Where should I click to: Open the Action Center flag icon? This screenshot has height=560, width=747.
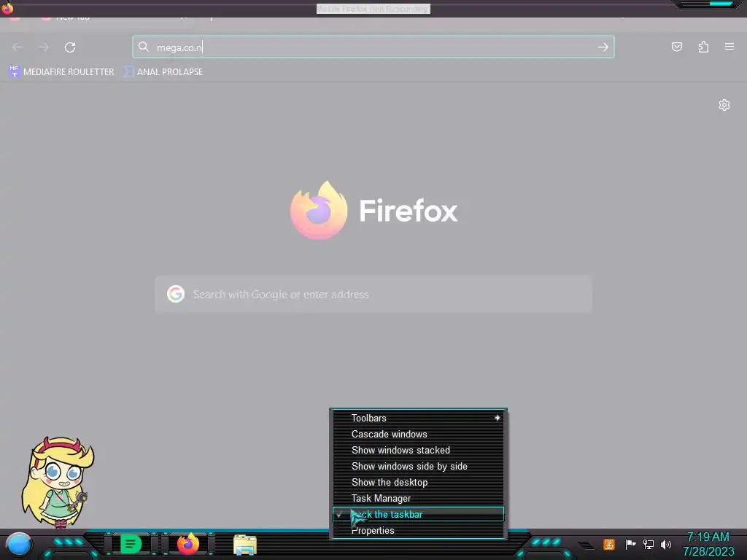(x=630, y=544)
